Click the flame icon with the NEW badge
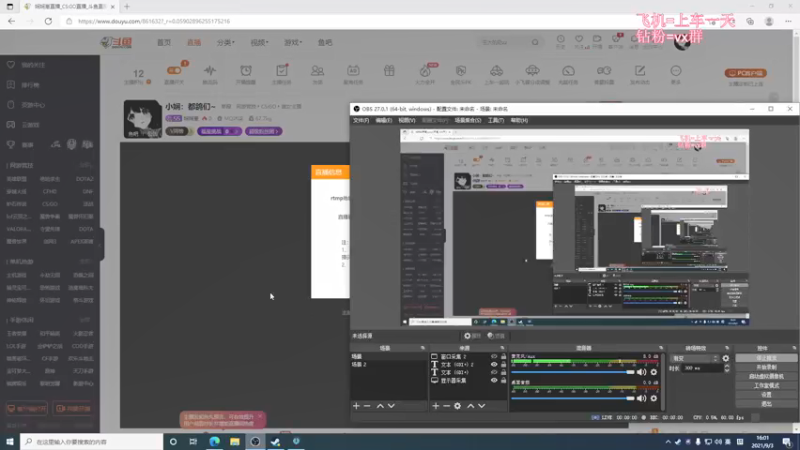 [425, 70]
